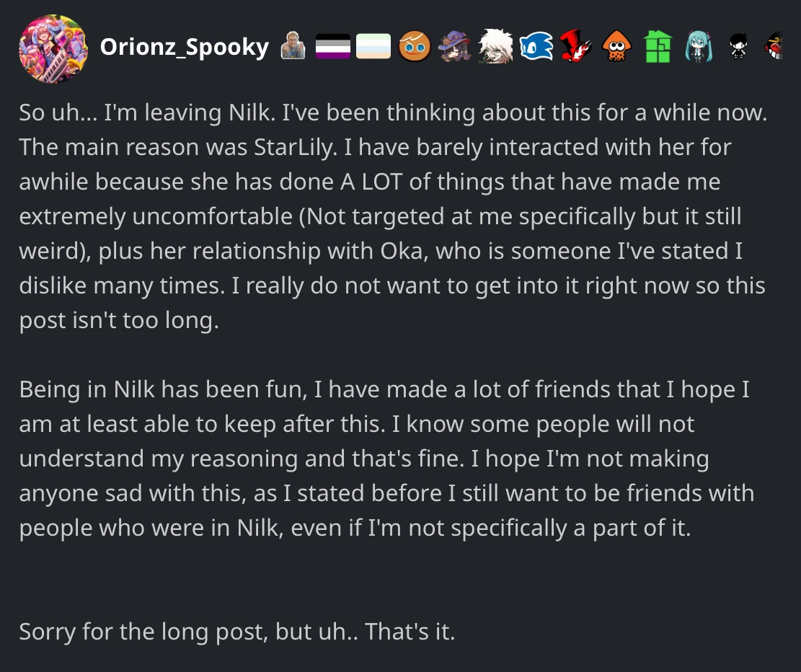
Task: Select the gingerbread cookie face badge
Action: [414, 48]
